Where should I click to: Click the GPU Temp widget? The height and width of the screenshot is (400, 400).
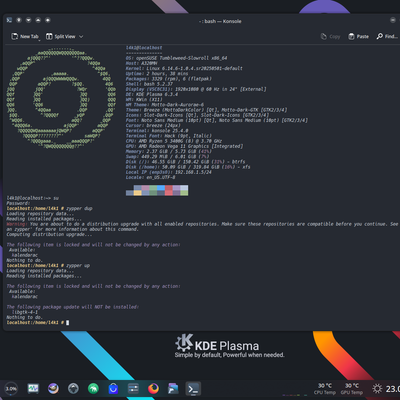coord(352,389)
